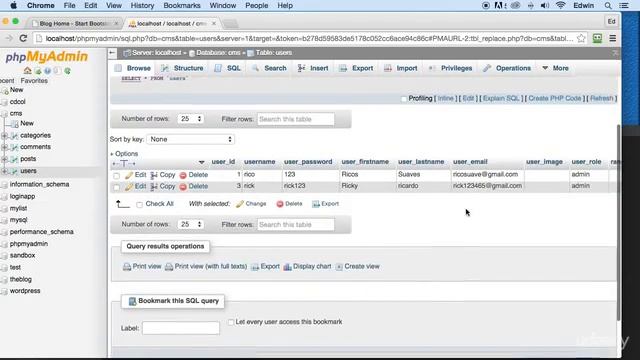Click the Export icon under With selected
Screen dimensions: 640x360
(x=316, y=204)
